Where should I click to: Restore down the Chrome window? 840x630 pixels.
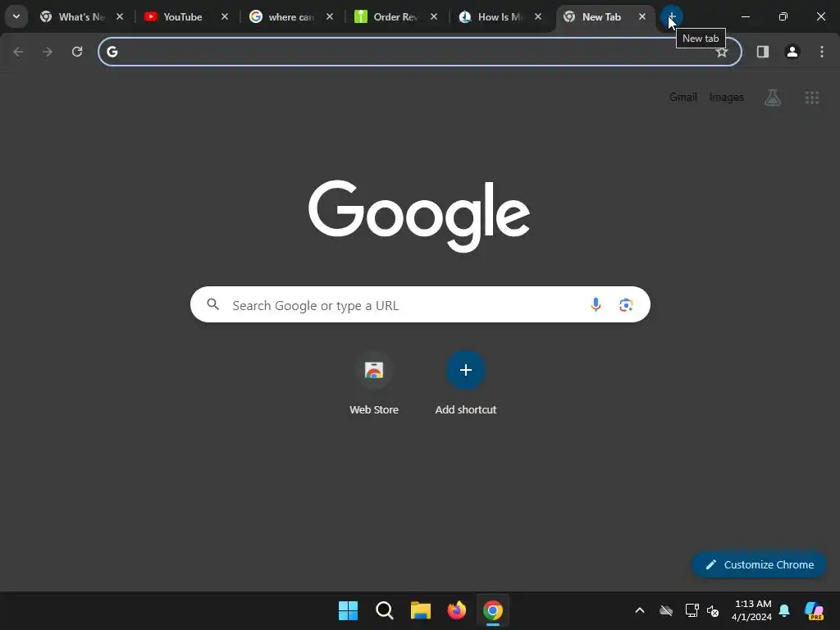[x=783, y=16]
